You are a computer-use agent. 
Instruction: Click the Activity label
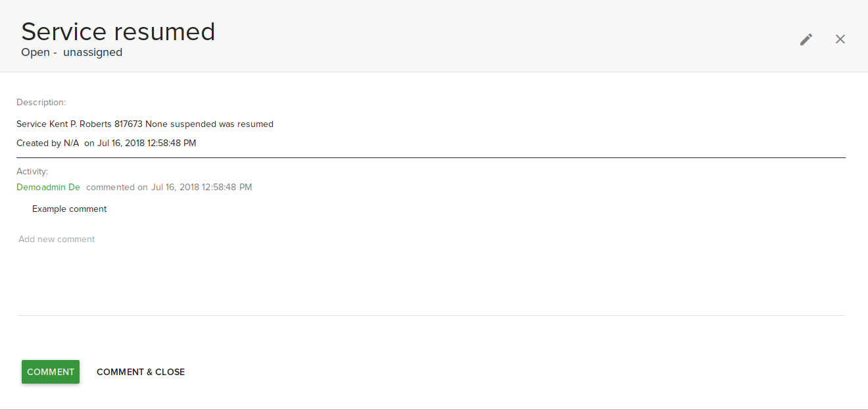32,172
